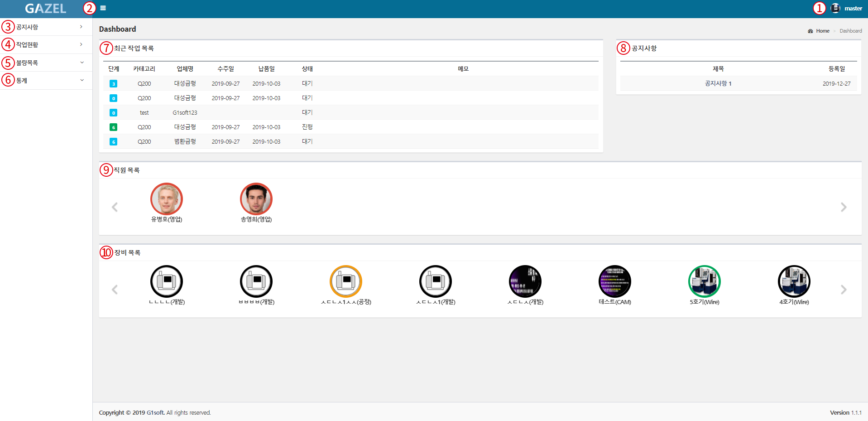
Task: Click the orange-ringed 공정 equipment icon
Action: pos(345,281)
